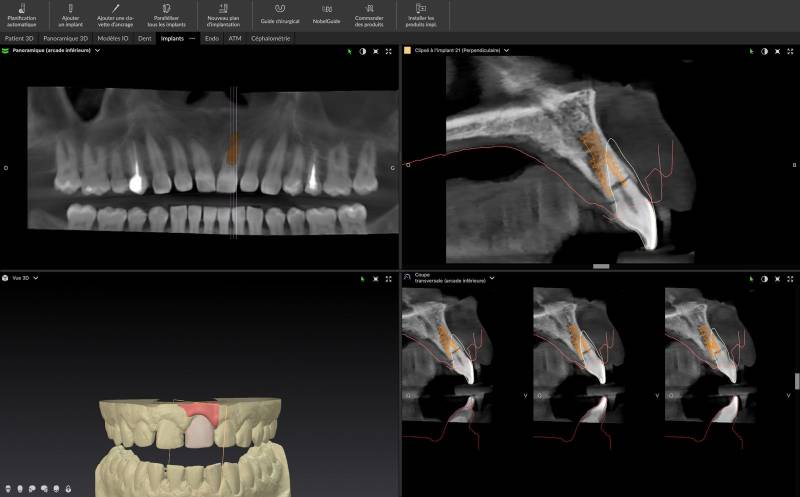Click Commander des produits
This screenshot has height=497, width=800.
click(x=369, y=15)
